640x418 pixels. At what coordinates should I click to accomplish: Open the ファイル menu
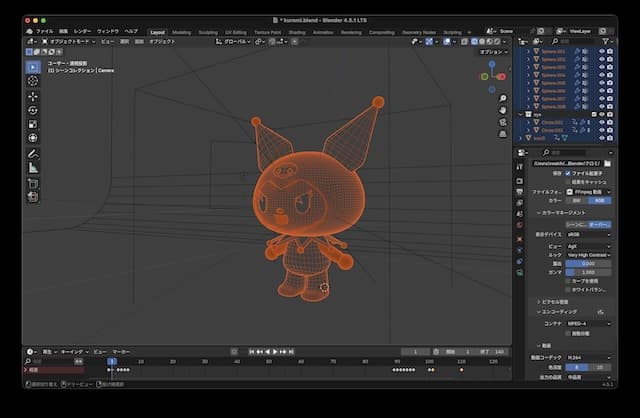coord(44,31)
